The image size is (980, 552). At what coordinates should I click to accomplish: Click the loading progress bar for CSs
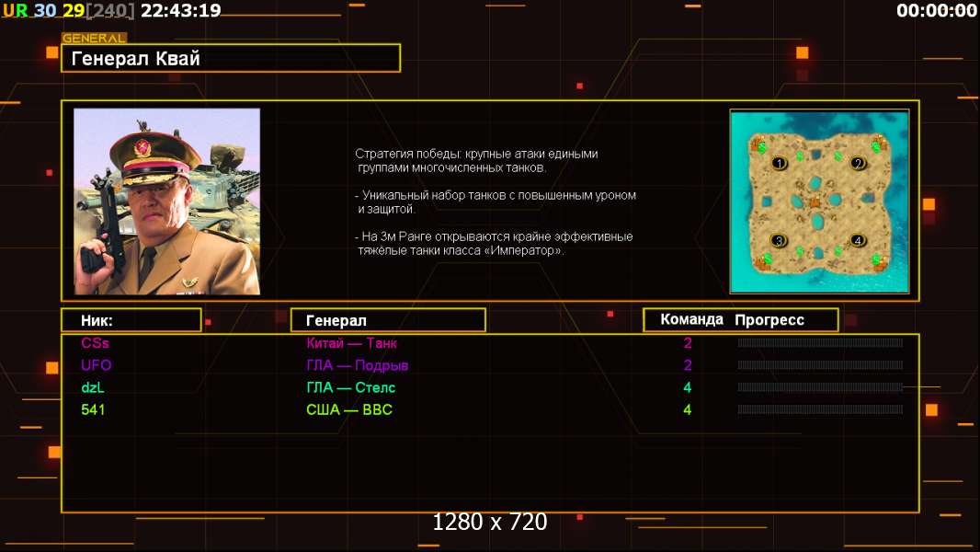point(820,342)
